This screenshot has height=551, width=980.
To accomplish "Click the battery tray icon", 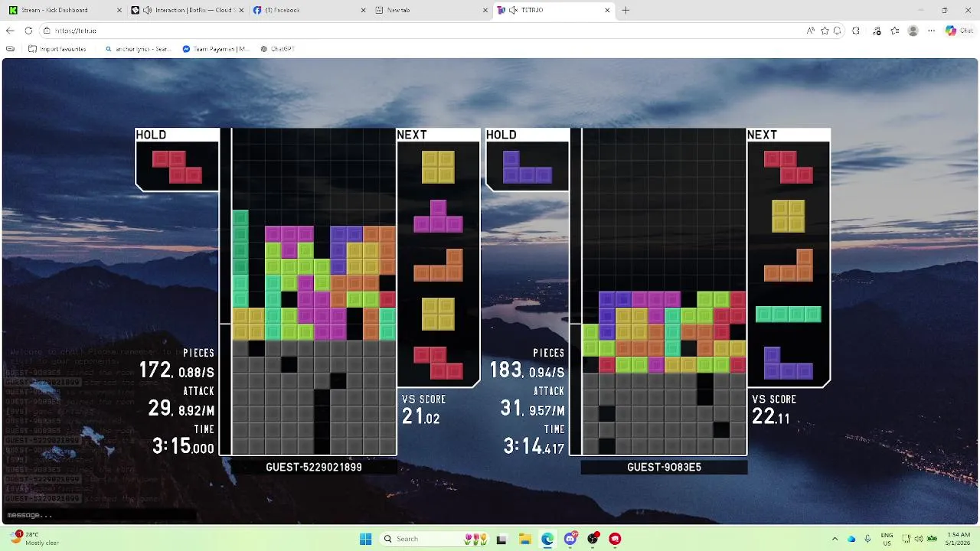I will point(930,539).
